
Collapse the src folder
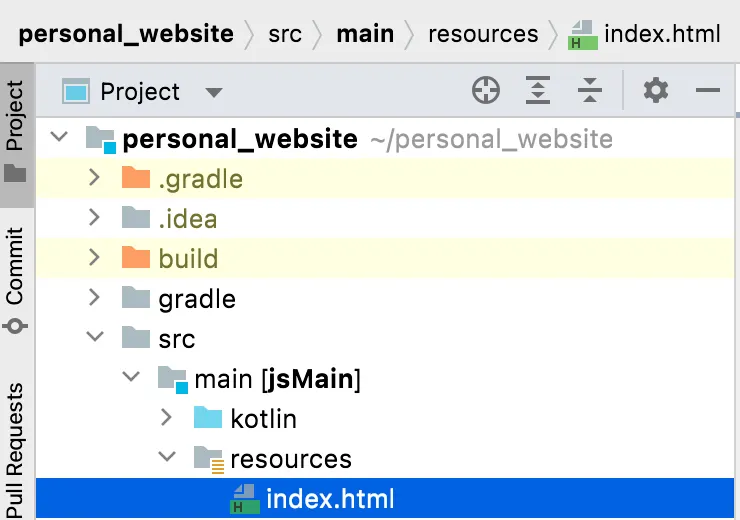(95, 338)
